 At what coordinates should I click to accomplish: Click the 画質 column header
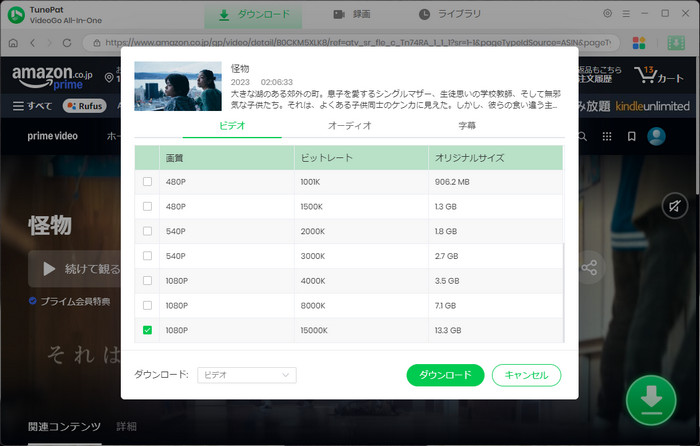[227, 158]
